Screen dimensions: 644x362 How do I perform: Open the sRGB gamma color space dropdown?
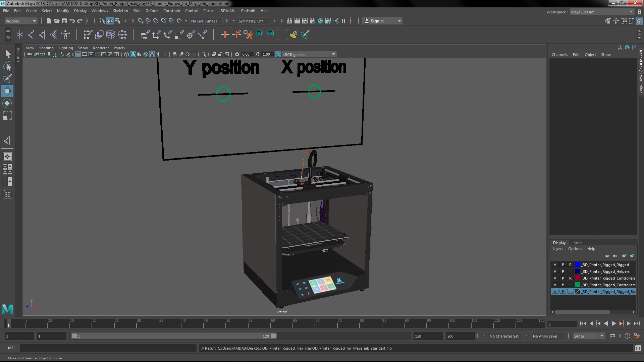[309, 54]
